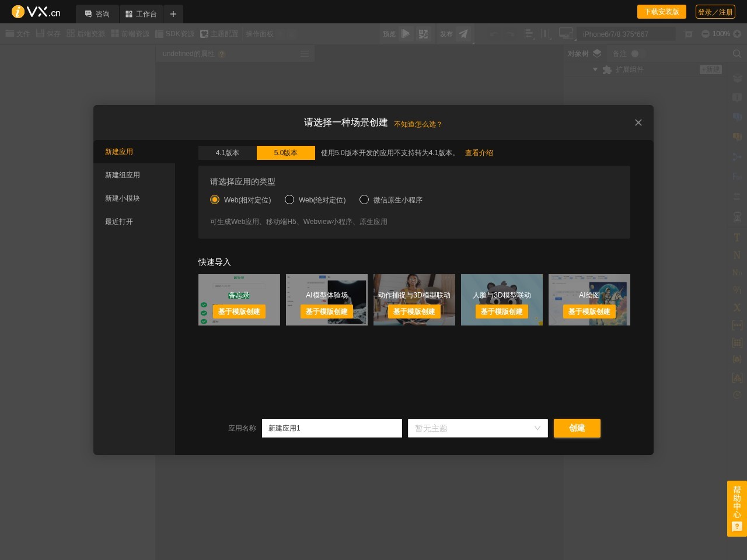Switch to the 4.1版本 tab
This screenshot has height=560, width=747.
(228, 153)
